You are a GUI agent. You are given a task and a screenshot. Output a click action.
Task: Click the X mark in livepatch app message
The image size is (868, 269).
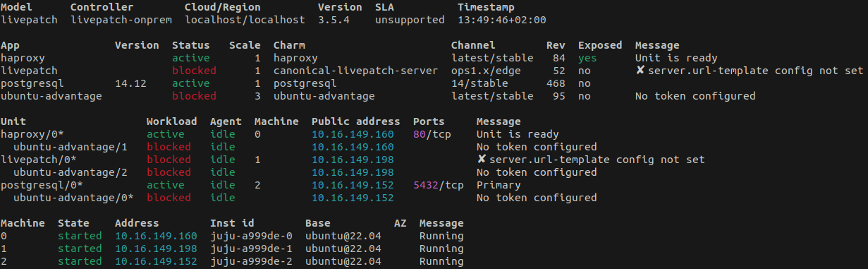point(640,71)
